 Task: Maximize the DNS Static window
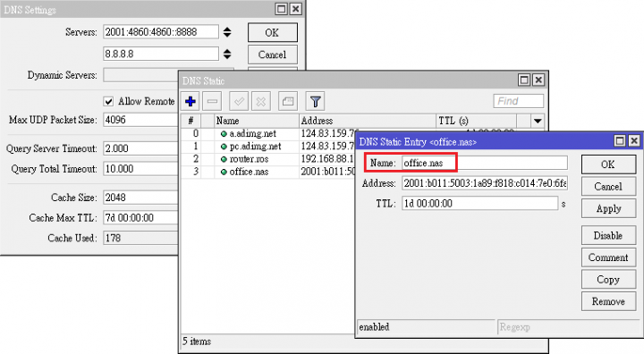(x=524, y=80)
